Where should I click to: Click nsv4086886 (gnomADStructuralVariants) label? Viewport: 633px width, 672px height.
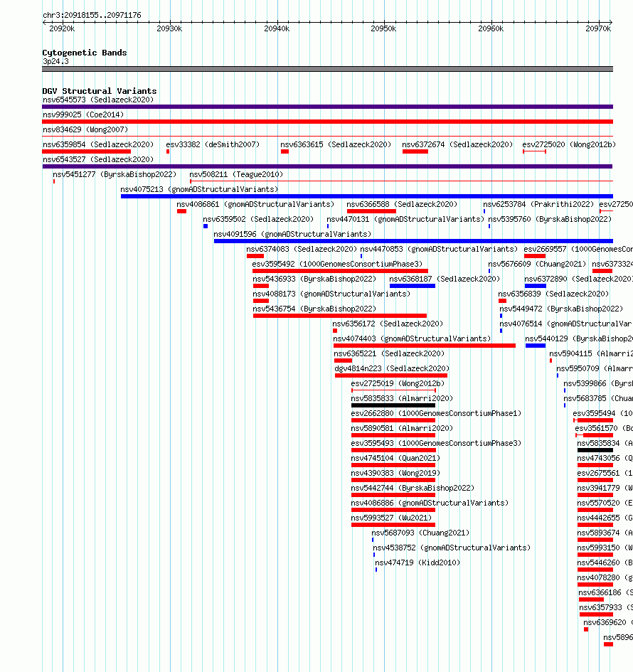pyautogui.click(x=430, y=503)
